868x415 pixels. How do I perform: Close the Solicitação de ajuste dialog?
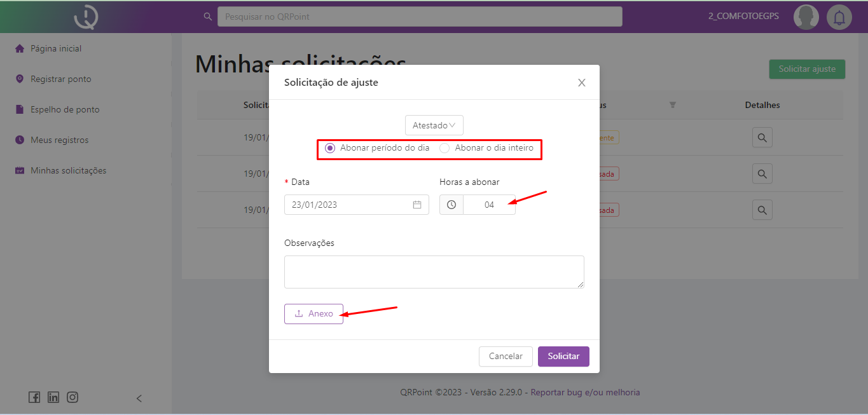[x=581, y=83]
